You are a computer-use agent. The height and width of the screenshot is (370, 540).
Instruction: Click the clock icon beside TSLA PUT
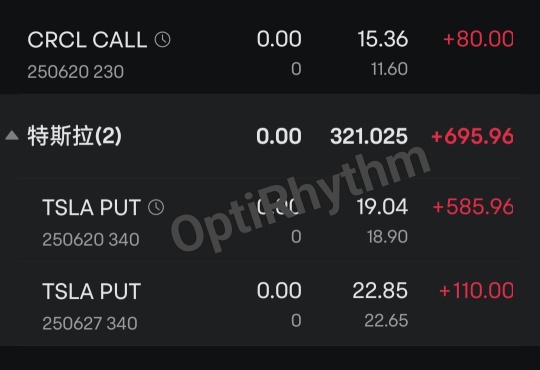(x=156, y=207)
